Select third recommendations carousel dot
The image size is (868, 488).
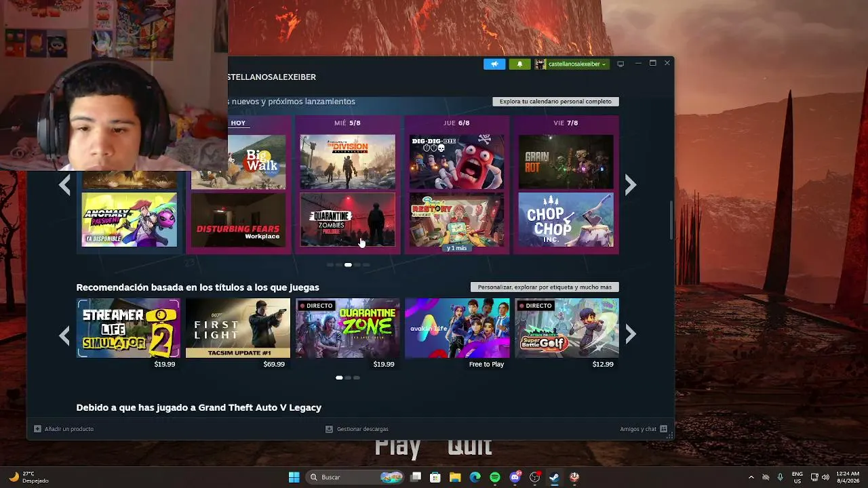click(x=357, y=378)
